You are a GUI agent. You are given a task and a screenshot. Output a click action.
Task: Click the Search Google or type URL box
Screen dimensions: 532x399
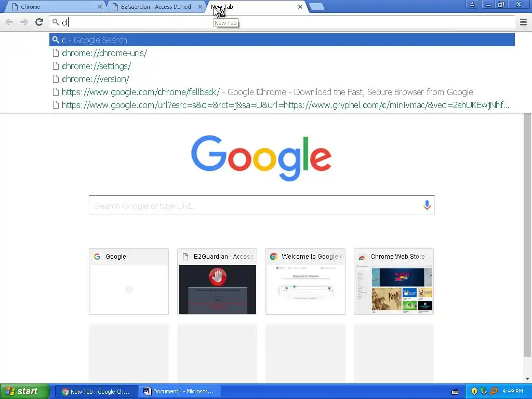pos(262,205)
